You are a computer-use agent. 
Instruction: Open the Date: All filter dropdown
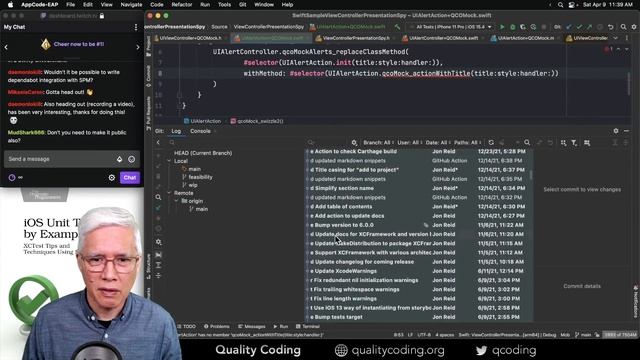(438, 142)
